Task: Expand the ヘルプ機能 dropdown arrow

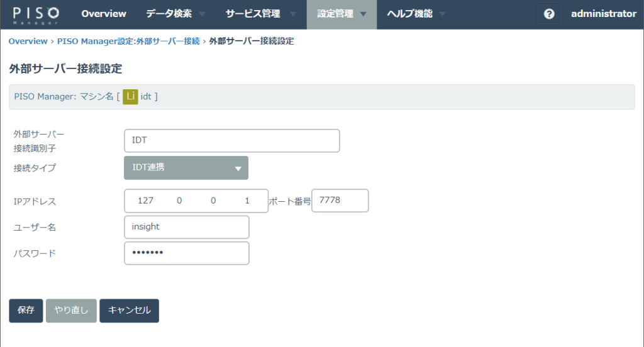Action: point(442,14)
